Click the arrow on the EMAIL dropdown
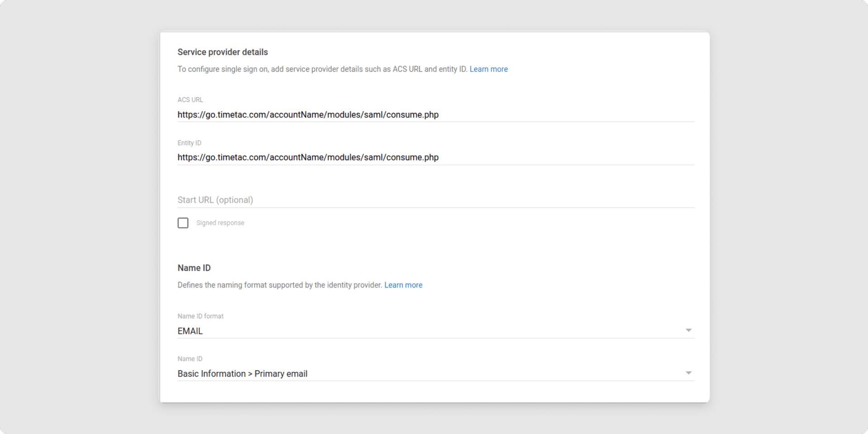The image size is (868, 434). pyautogui.click(x=688, y=330)
